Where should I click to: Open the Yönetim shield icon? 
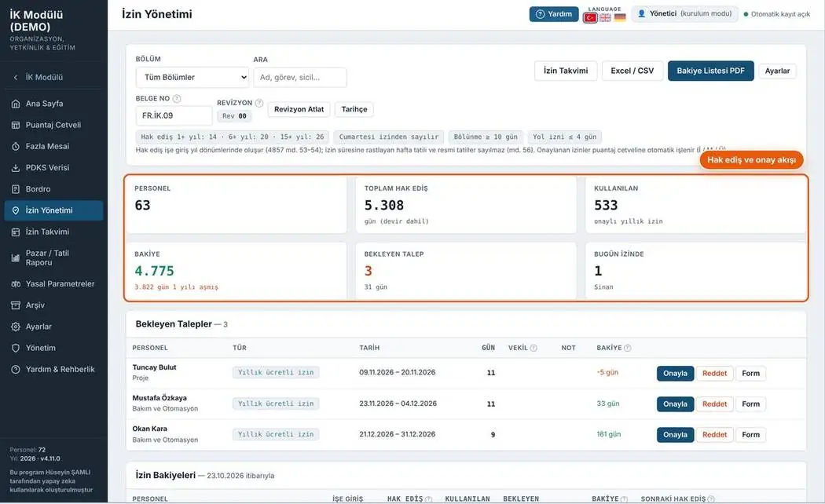16,348
